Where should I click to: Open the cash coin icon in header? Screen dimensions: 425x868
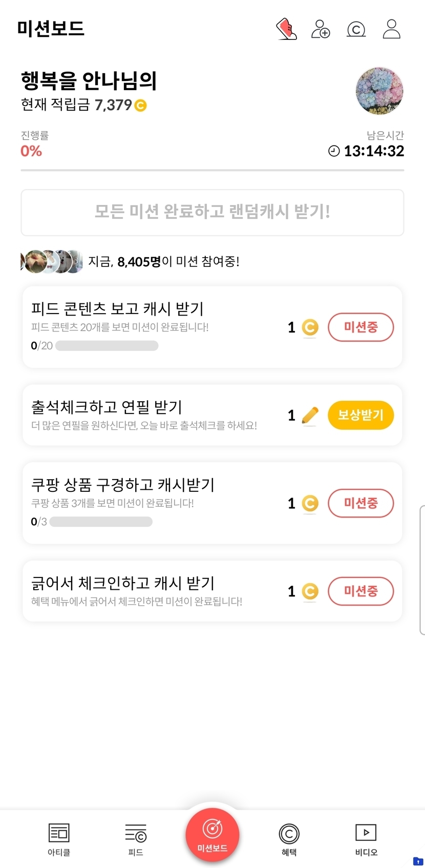click(356, 29)
